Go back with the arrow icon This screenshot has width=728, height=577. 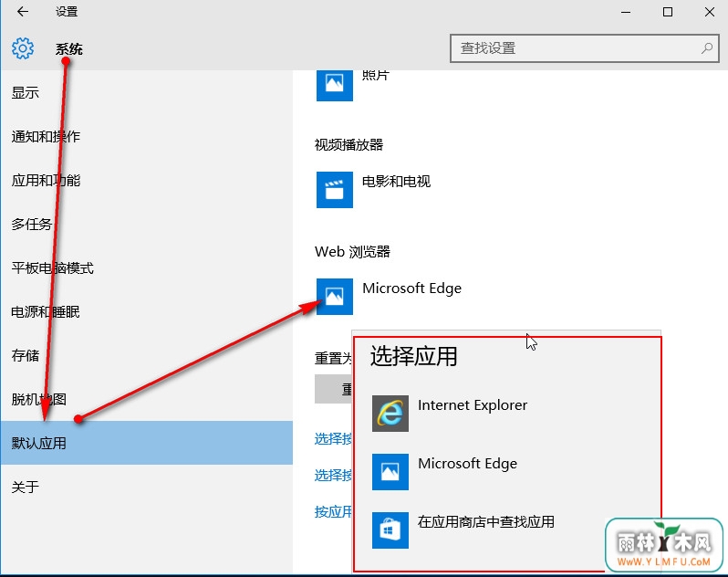pyautogui.click(x=22, y=12)
